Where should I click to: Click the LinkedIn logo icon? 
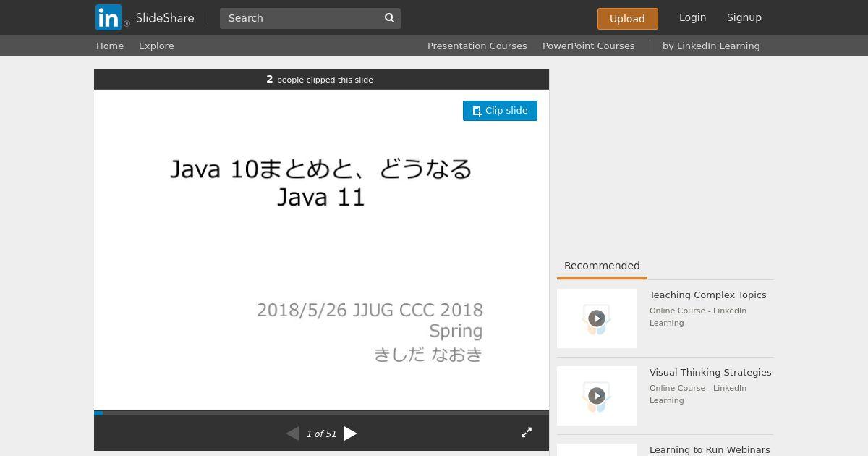coord(109,17)
